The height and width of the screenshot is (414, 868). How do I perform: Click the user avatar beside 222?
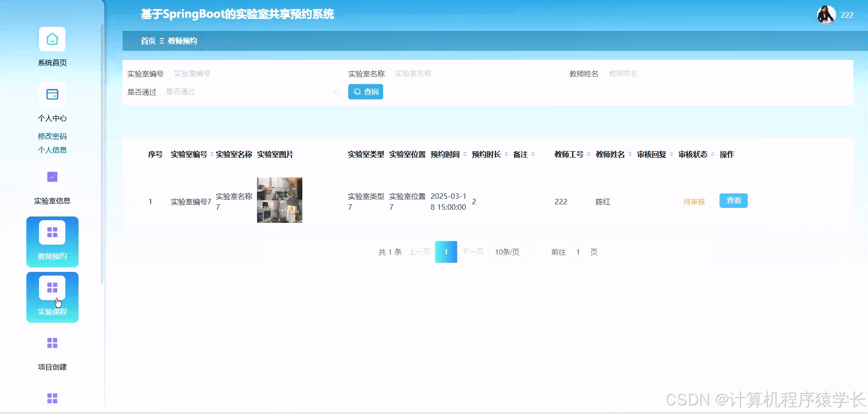click(x=825, y=15)
